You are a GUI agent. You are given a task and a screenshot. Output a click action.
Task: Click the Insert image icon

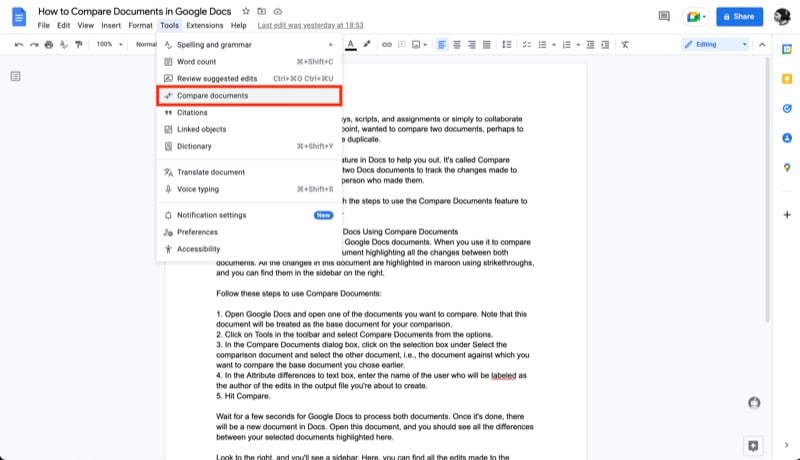coord(416,45)
